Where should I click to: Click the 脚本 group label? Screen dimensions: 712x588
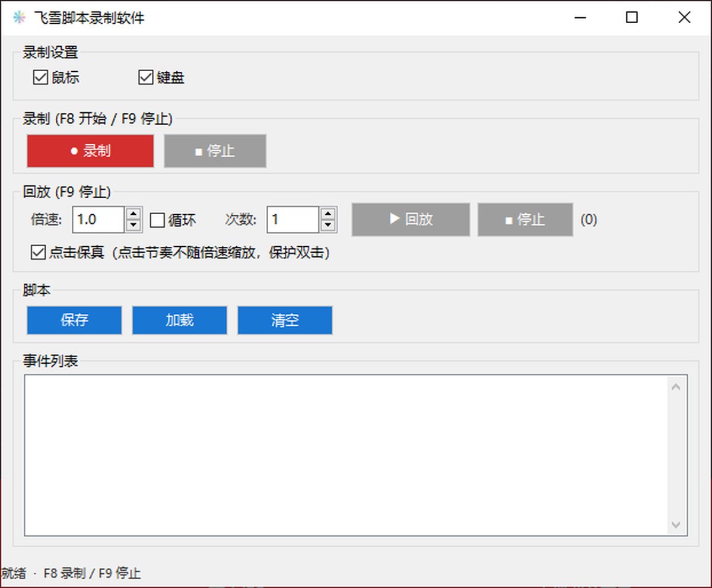[37, 290]
